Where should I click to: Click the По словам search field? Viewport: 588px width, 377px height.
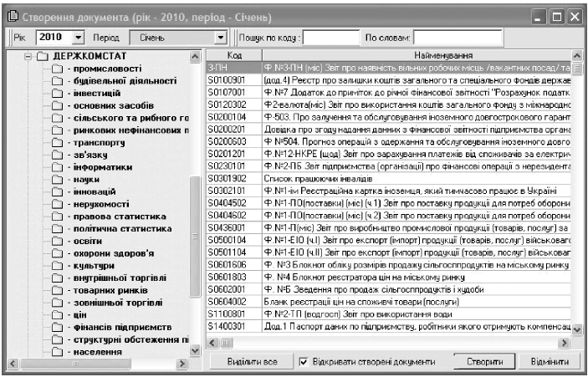coord(456,38)
